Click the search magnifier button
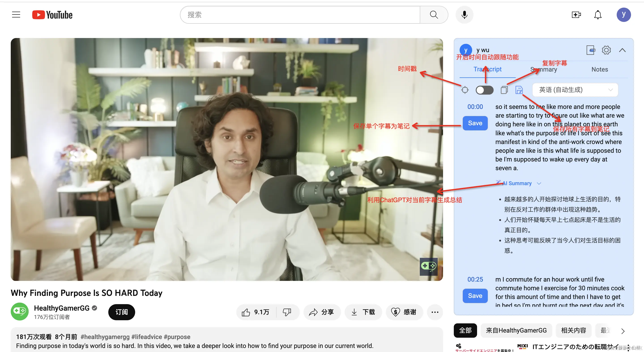Image resolution: width=644 pixels, height=352 pixels. click(x=434, y=15)
